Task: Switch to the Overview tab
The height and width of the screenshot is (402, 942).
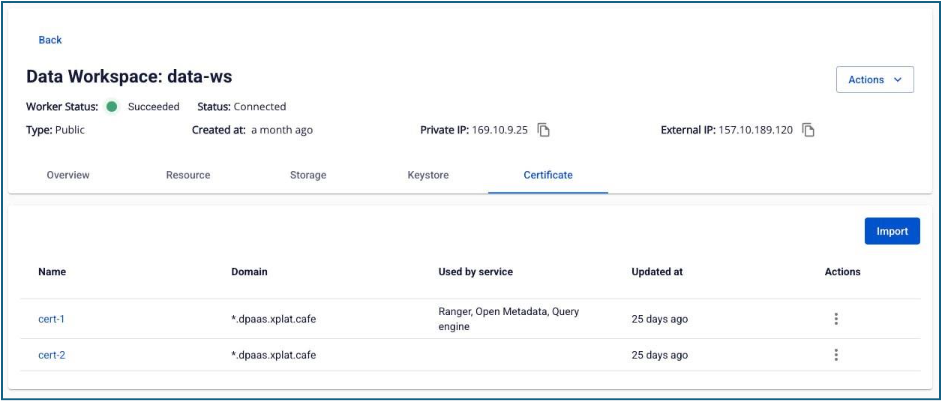Action: tap(68, 175)
